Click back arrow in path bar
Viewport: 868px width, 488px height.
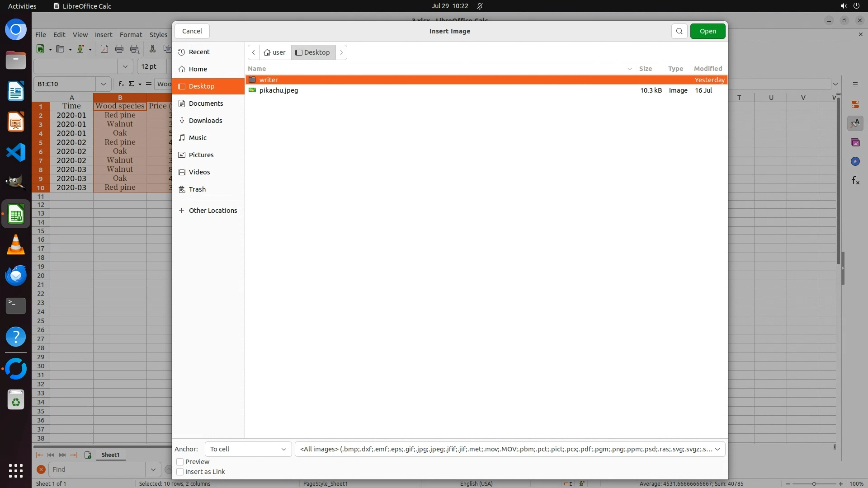[254, 52]
